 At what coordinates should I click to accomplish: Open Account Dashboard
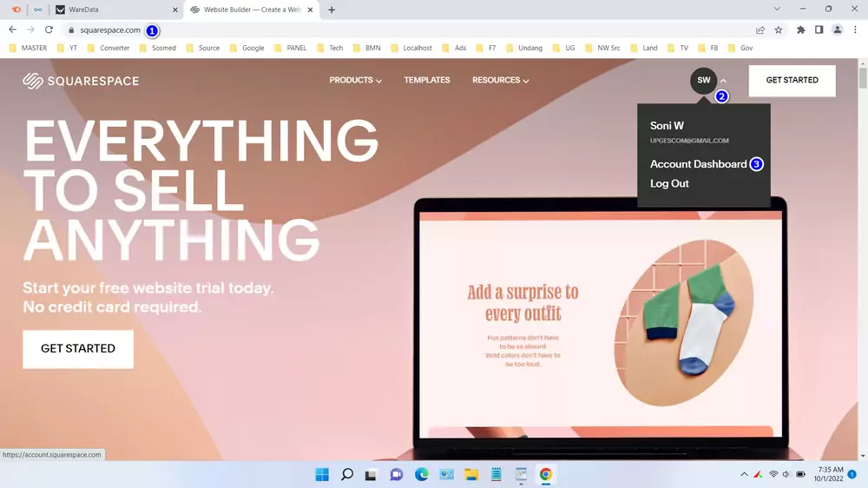pos(698,164)
